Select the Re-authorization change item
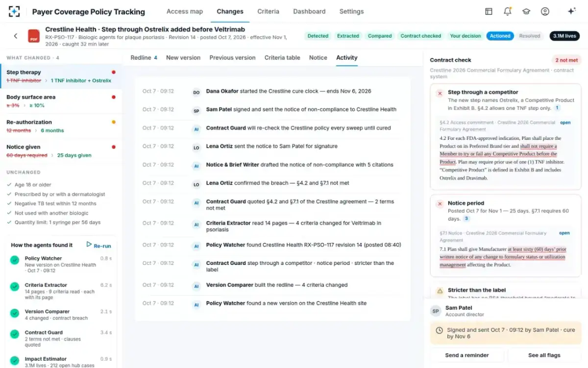588x368 pixels. point(61,126)
